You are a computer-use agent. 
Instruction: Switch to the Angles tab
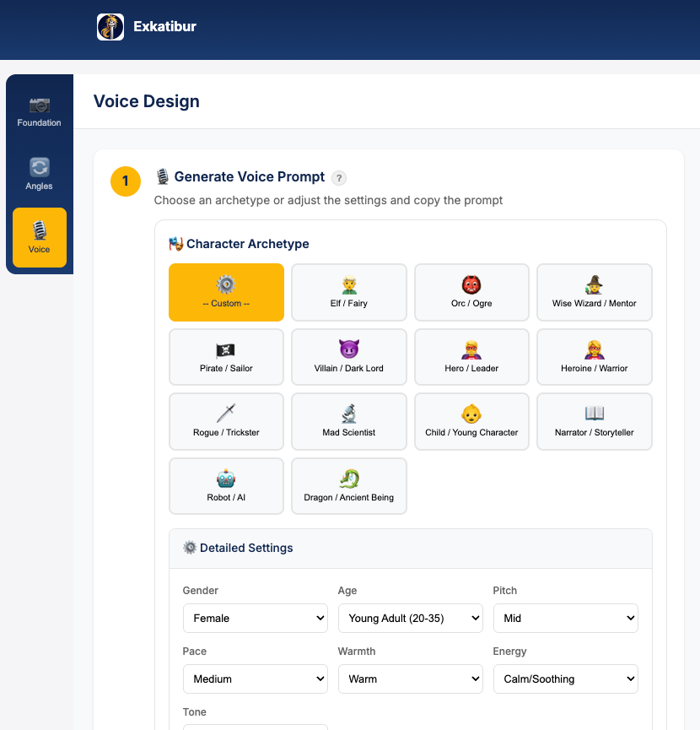40,175
